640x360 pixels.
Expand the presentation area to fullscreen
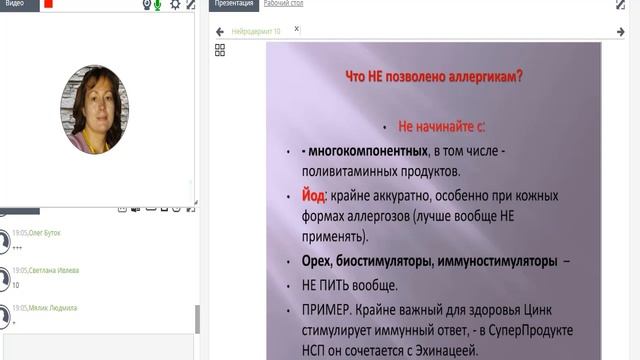[x=620, y=4]
